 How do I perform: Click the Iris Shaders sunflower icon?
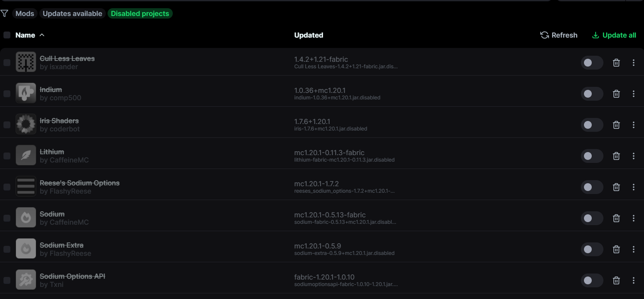[x=26, y=124]
